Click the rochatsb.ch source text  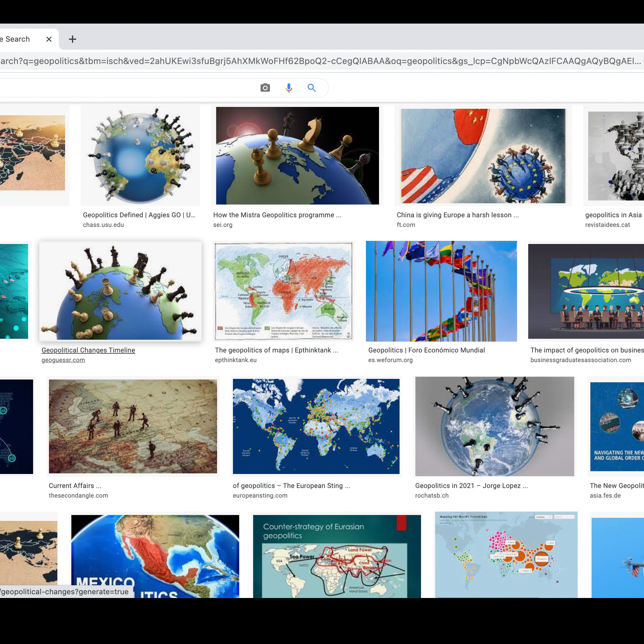432,495
